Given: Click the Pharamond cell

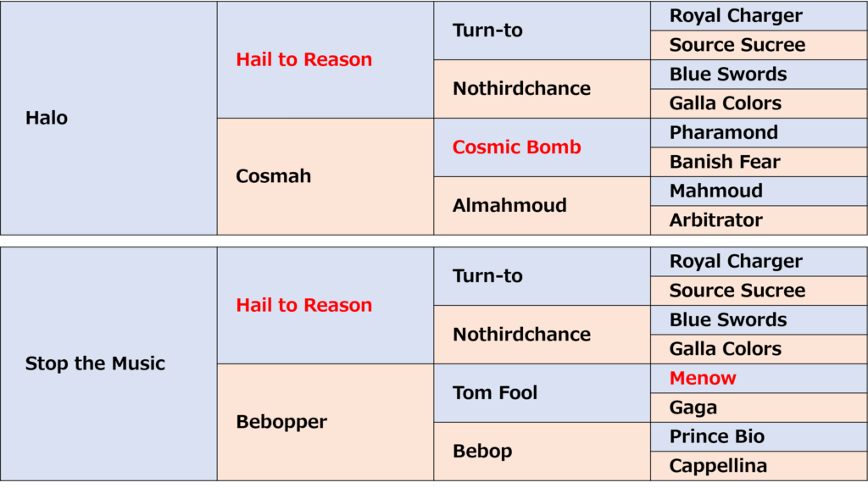Looking at the screenshot, I should pyautogui.click(x=759, y=133).
